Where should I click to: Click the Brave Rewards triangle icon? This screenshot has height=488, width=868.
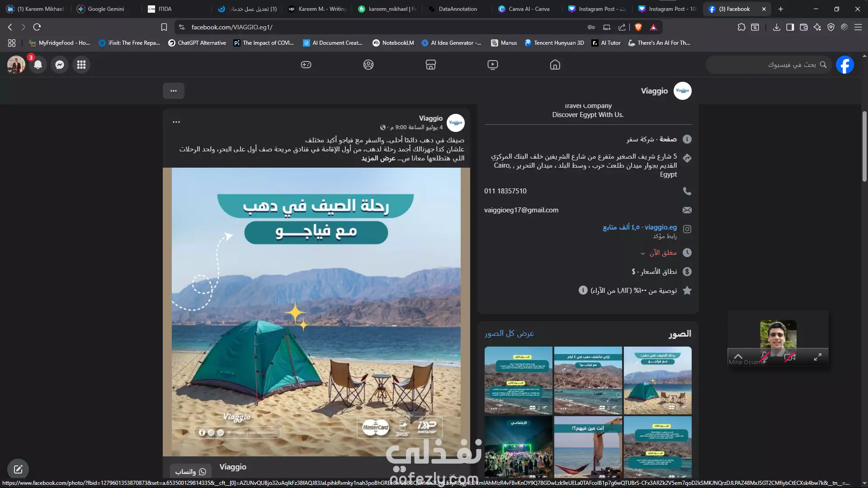point(653,27)
